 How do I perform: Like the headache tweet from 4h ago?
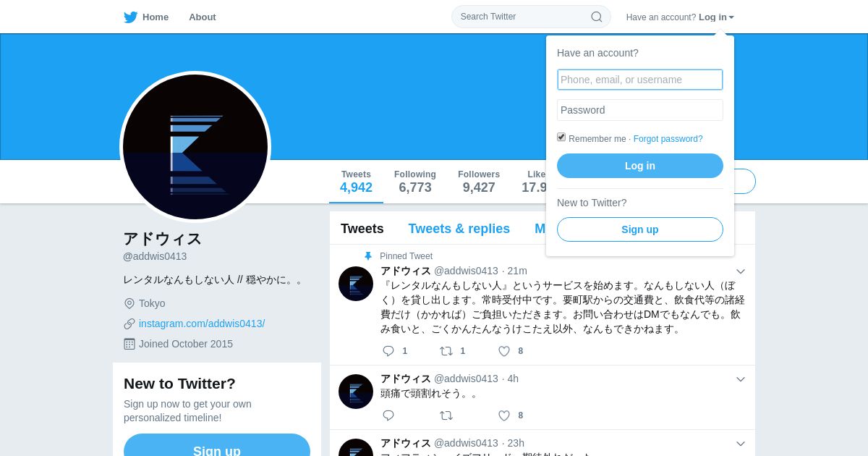click(504, 415)
